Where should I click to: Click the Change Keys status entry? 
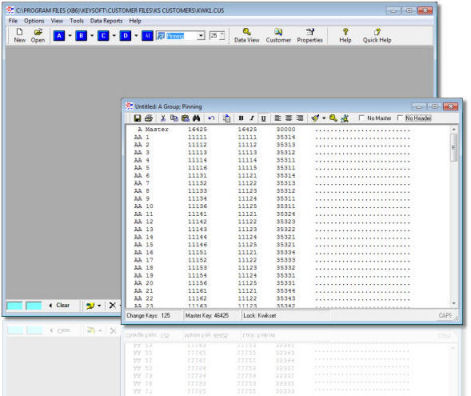coord(148,315)
